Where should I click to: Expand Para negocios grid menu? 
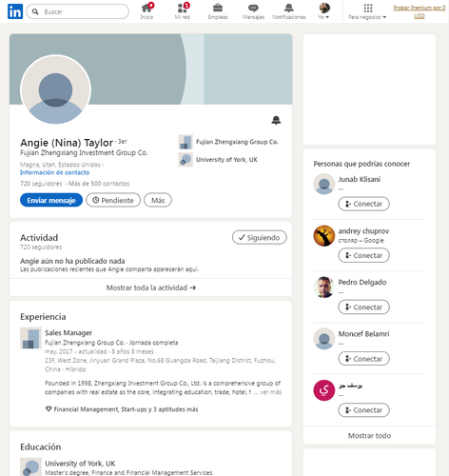coord(367,11)
